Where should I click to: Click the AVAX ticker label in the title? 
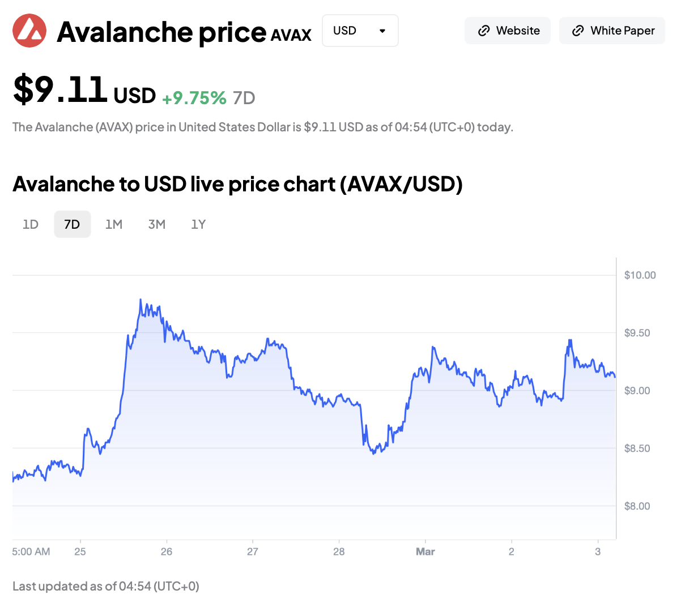[291, 35]
